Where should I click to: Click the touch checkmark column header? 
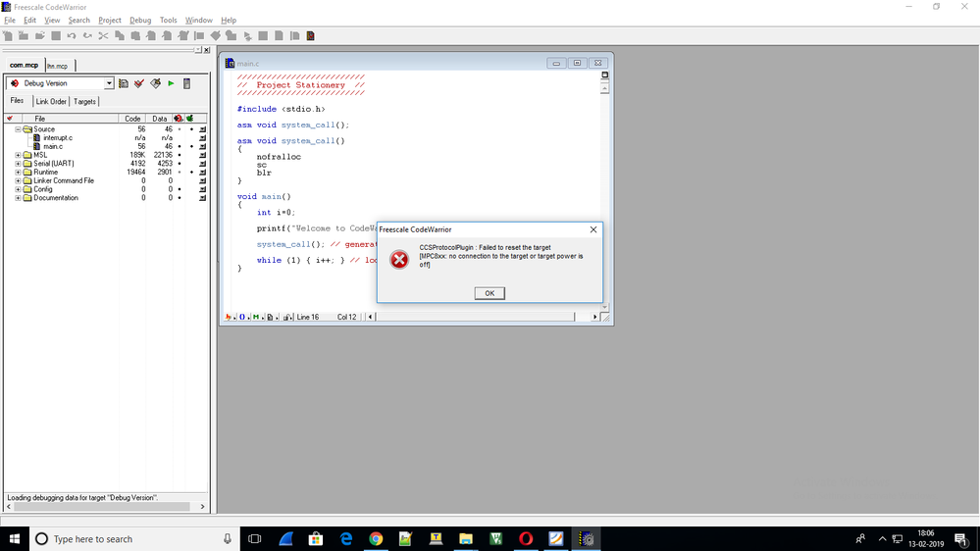tap(10, 118)
